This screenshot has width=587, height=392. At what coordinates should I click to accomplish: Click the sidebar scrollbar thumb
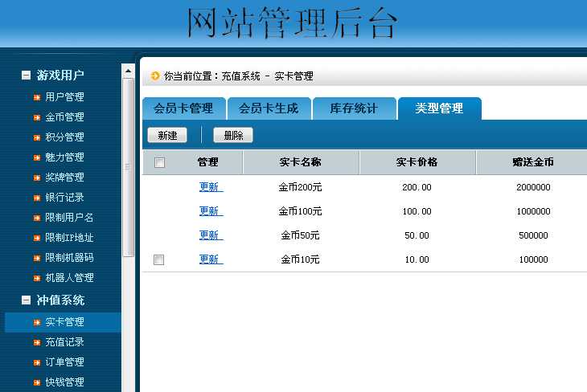click(x=128, y=167)
